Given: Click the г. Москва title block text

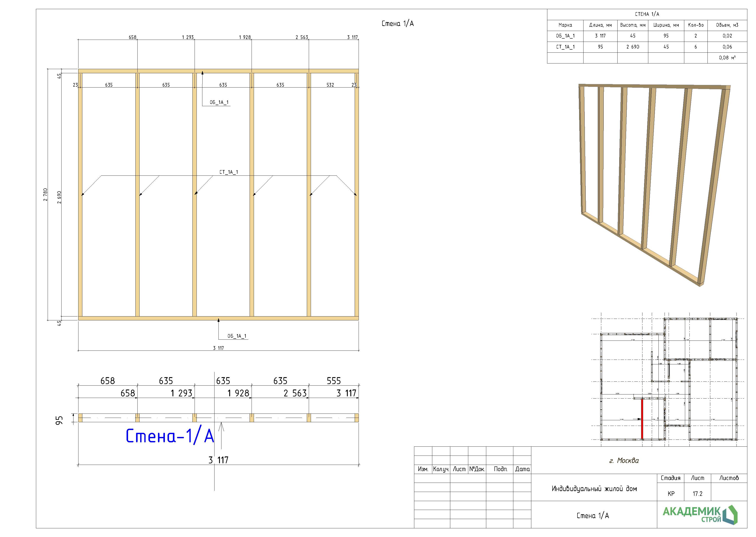Looking at the screenshot, I should coord(624,460).
